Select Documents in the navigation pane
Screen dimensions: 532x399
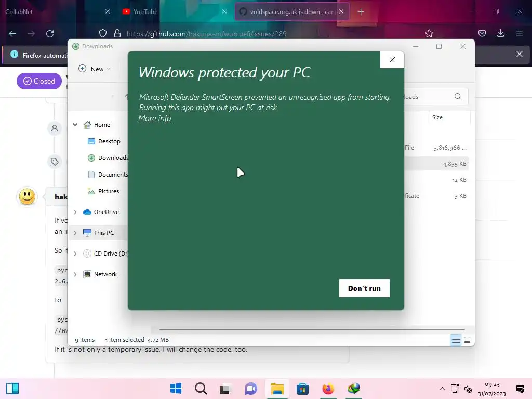pos(108,175)
